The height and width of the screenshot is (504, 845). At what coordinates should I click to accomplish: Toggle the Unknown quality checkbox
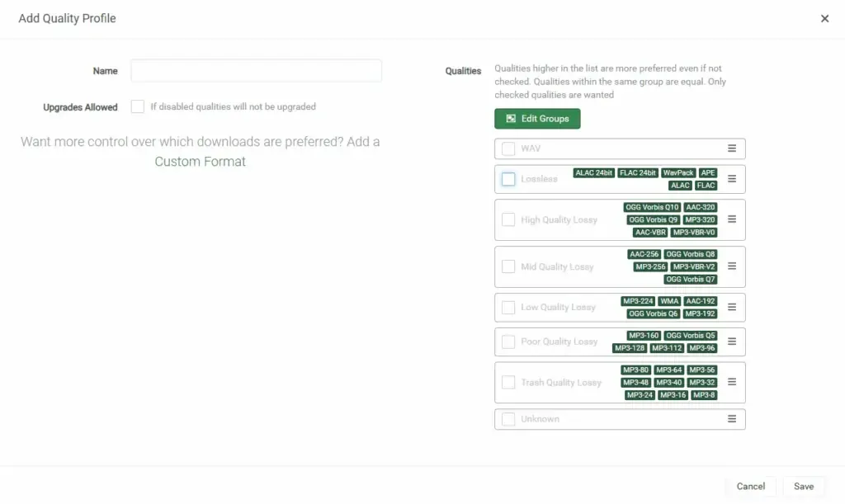[x=508, y=419]
